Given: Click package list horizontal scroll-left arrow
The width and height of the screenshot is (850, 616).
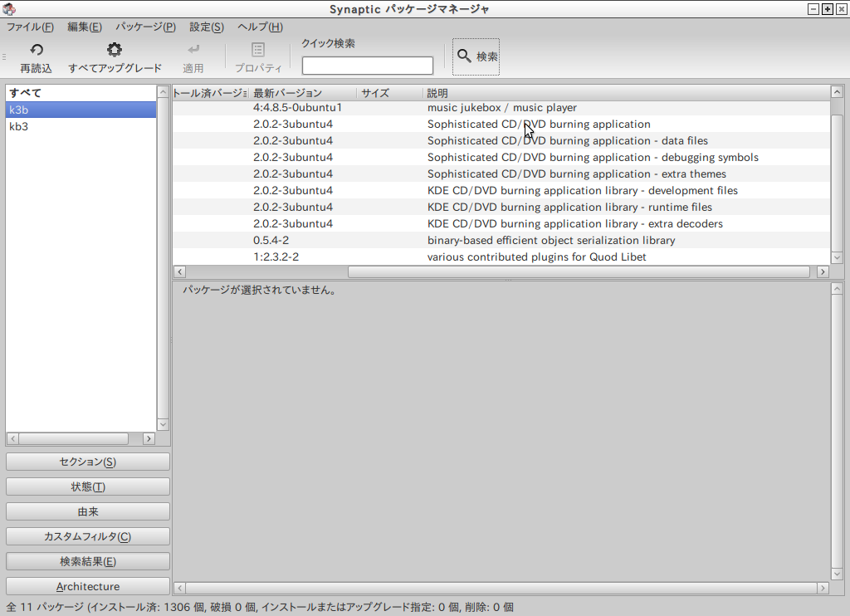Looking at the screenshot, I should click(x=180, y=271).
